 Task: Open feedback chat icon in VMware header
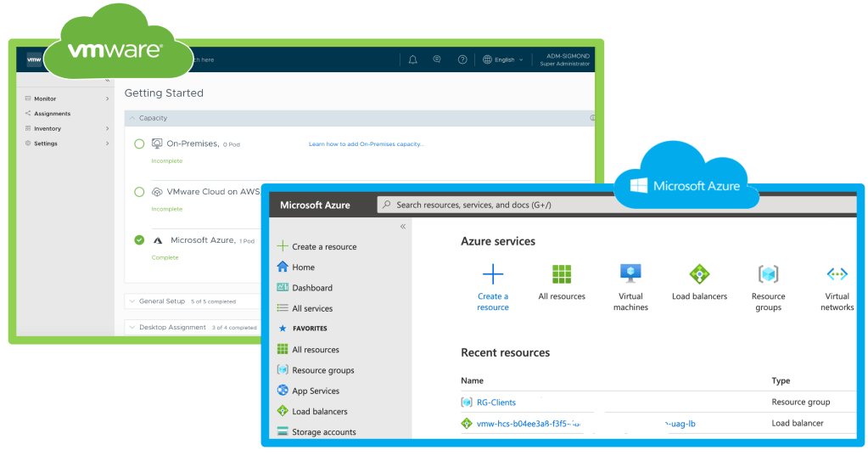(437, 59)
